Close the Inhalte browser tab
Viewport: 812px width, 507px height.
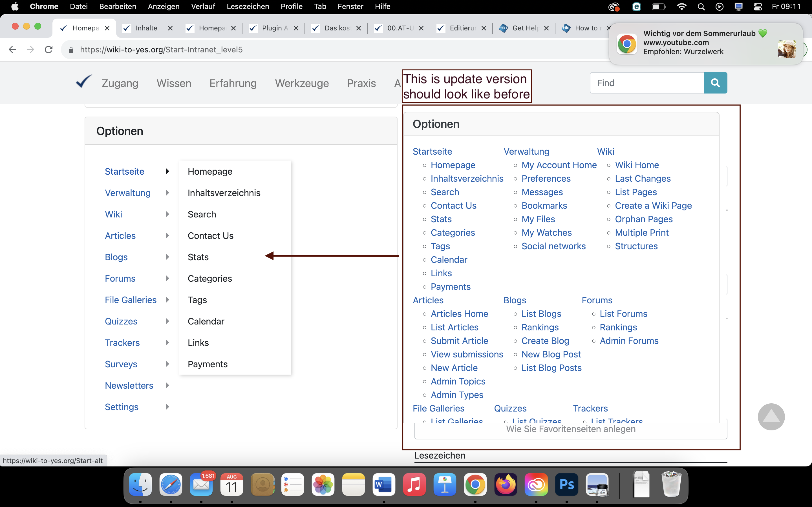[x=170, y=28]
